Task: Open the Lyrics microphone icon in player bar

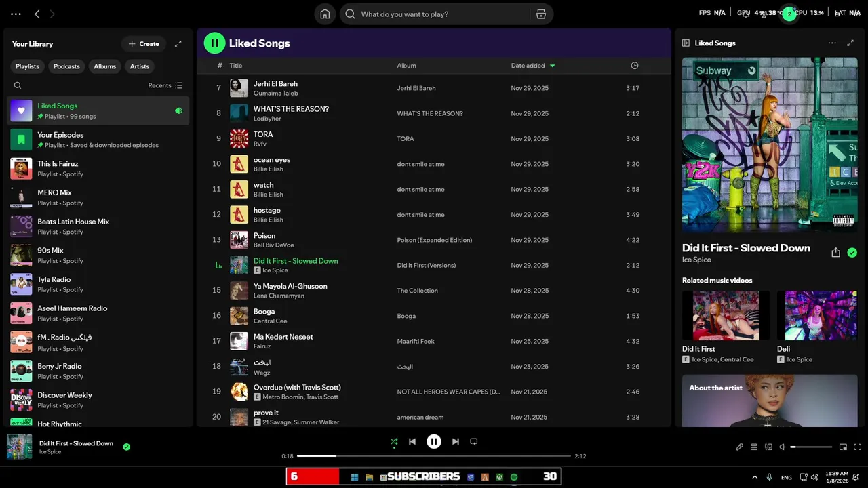Action: [x=740, y=447]
